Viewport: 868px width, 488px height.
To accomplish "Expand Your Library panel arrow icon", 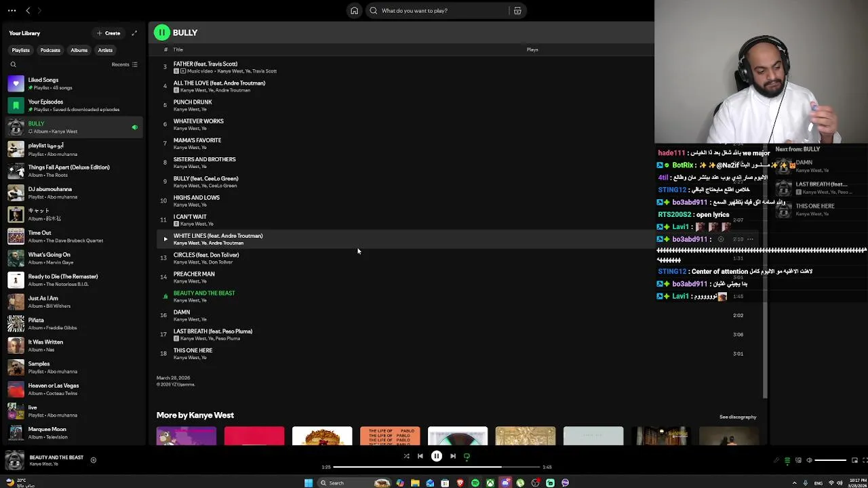I will pos(134,33).
